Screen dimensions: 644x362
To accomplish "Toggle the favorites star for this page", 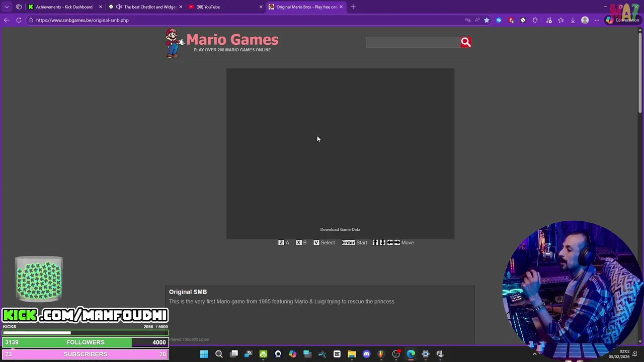I will 487,20.
